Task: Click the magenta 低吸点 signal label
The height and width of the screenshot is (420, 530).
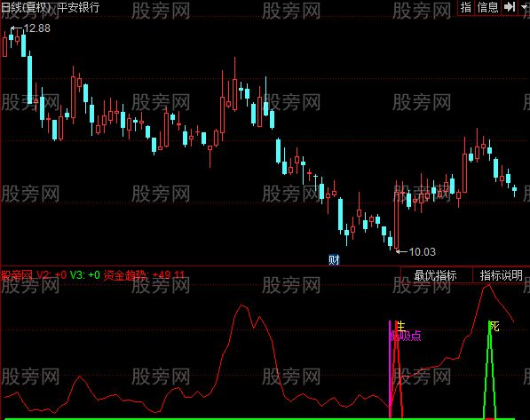Action: 406,336
